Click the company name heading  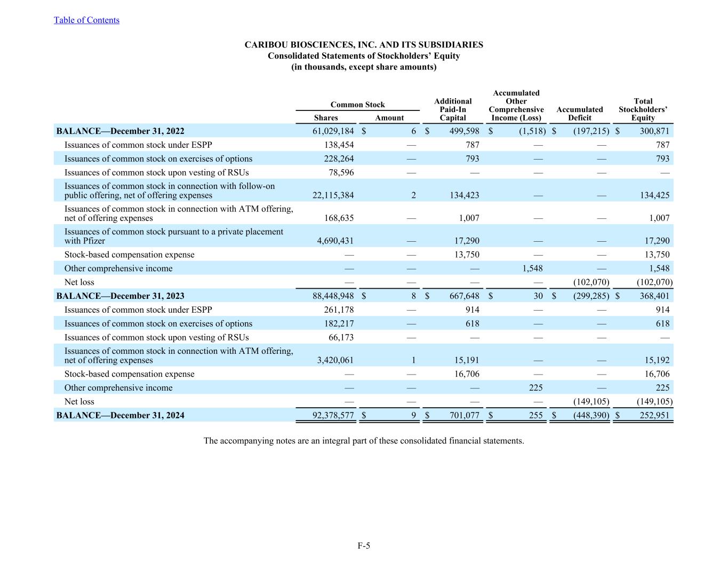364,45
